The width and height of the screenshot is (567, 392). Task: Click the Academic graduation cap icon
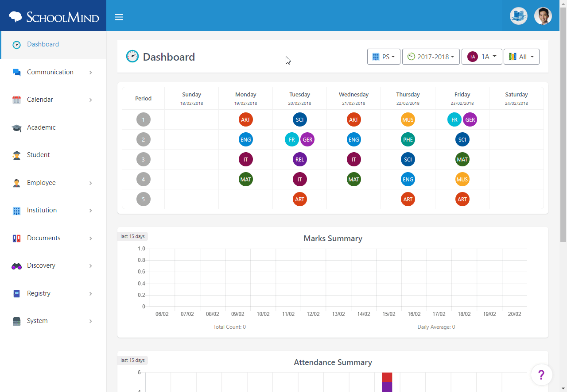[16, 128]
